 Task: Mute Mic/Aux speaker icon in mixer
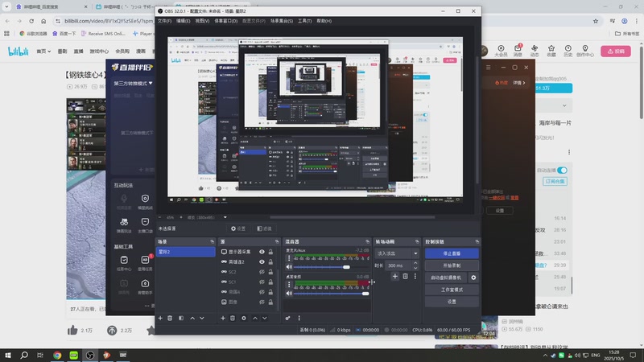click(289, 267)
